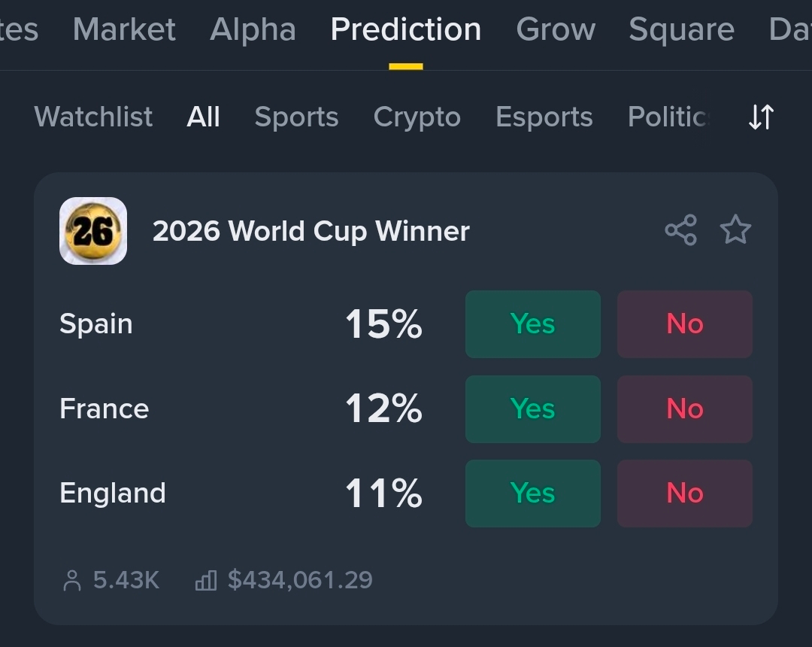
Task: Open the Alpha tab
Action: click(x=253, y=30)
